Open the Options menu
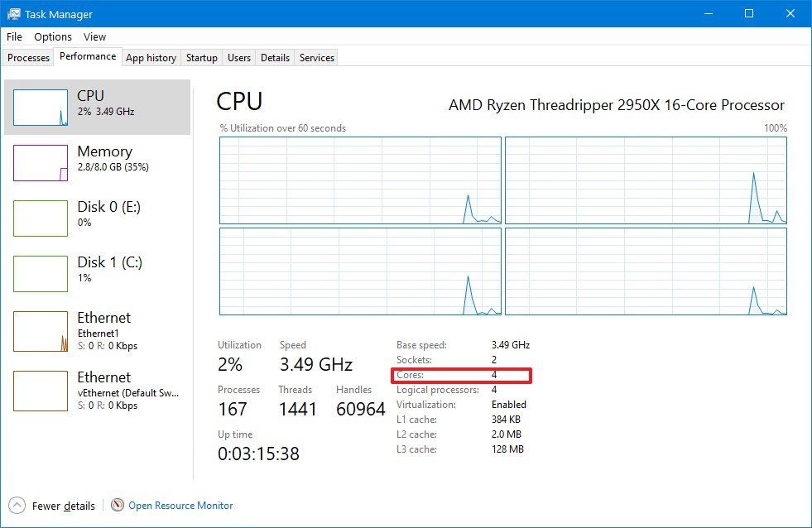 tap(52, 36)
